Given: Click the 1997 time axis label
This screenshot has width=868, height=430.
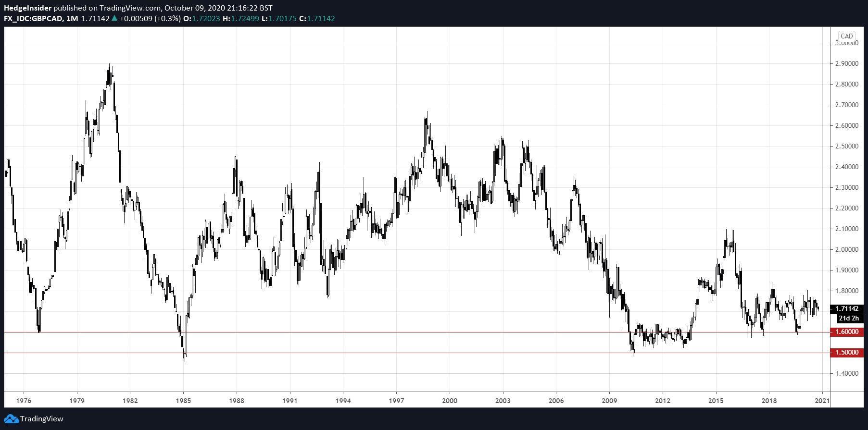Looking at the screenshot, I should tap(396, 401).
